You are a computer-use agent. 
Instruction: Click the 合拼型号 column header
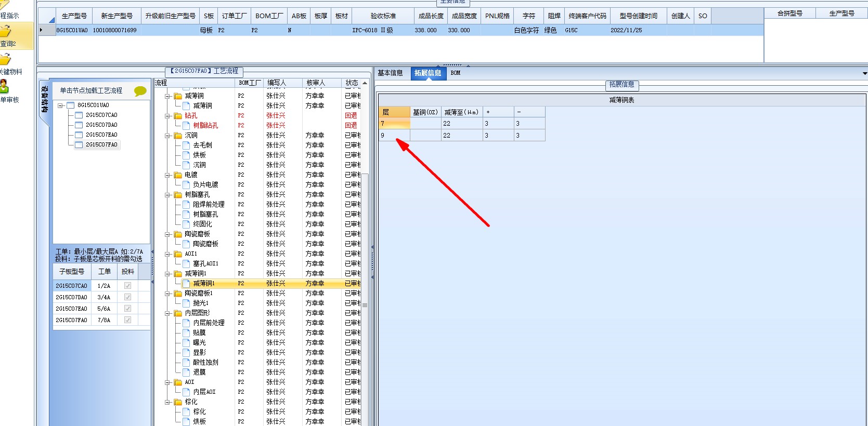pyautogui.click(x=789, y=14)
